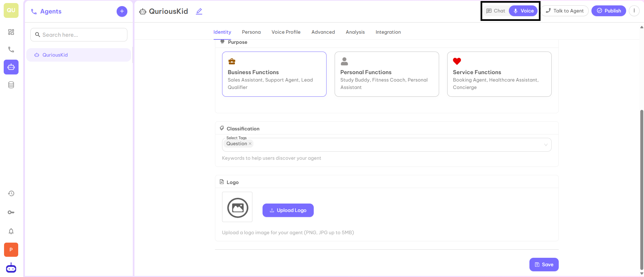The image size is (644, 277).
Task: Click the Logo section heading
Action: pyautogui.click(x=233, y=182)
